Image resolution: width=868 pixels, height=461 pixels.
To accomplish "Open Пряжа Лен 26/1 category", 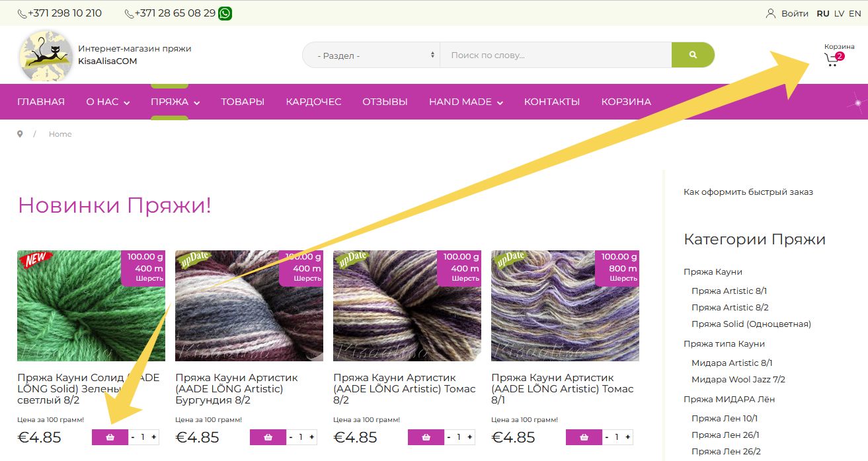I will 725,435.
